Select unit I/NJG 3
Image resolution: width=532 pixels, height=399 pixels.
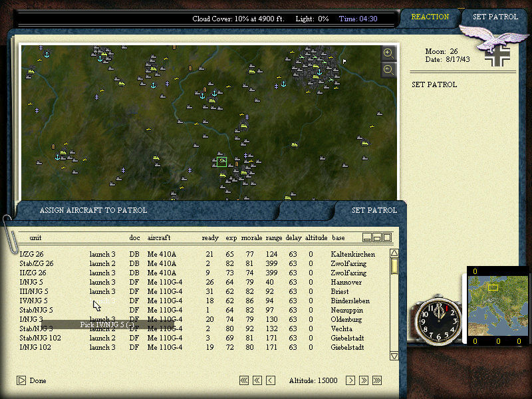[31, 319]
